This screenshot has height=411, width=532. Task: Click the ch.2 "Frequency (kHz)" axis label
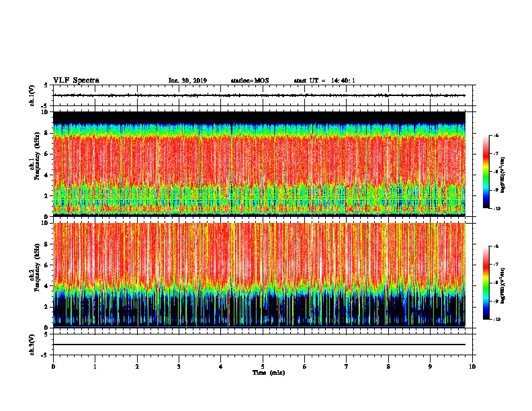[x=38, y=267]
